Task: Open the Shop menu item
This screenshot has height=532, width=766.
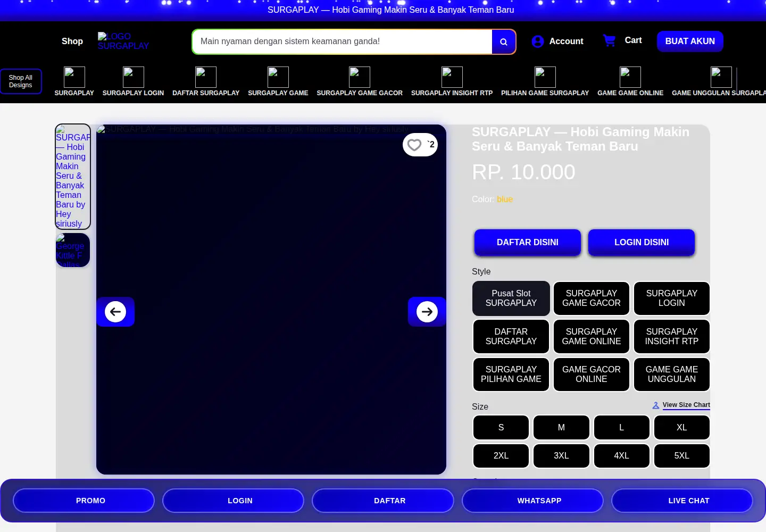Action: 72,41
